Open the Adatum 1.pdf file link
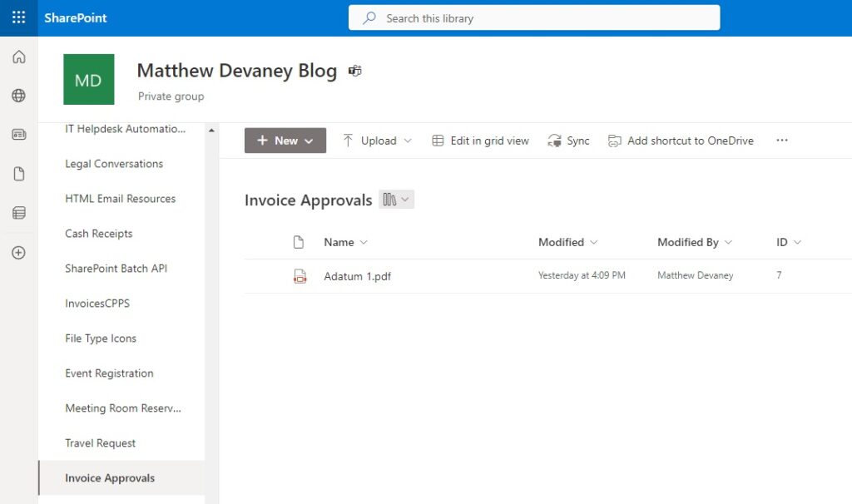Image resolution: width=852 pixels, height=504 pixels. (357, 275)
